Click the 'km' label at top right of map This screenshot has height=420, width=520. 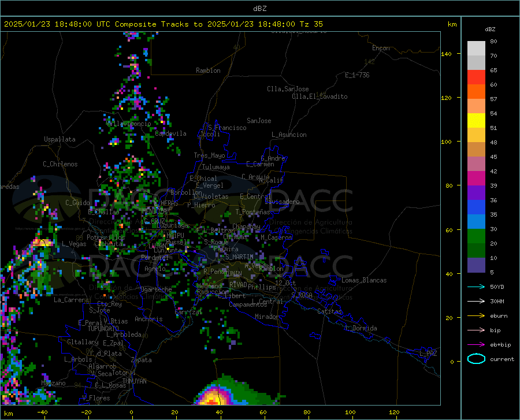click(x=452, y=24)
